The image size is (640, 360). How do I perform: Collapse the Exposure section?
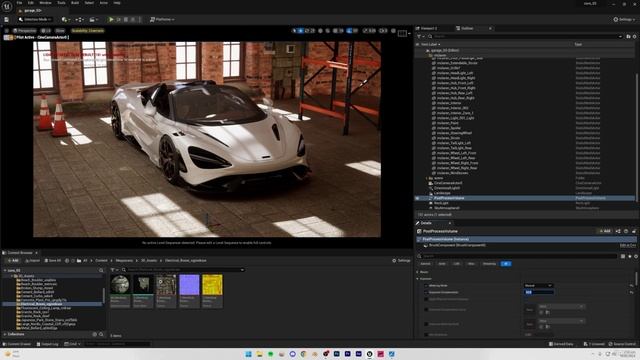click(x=418, y=279)
